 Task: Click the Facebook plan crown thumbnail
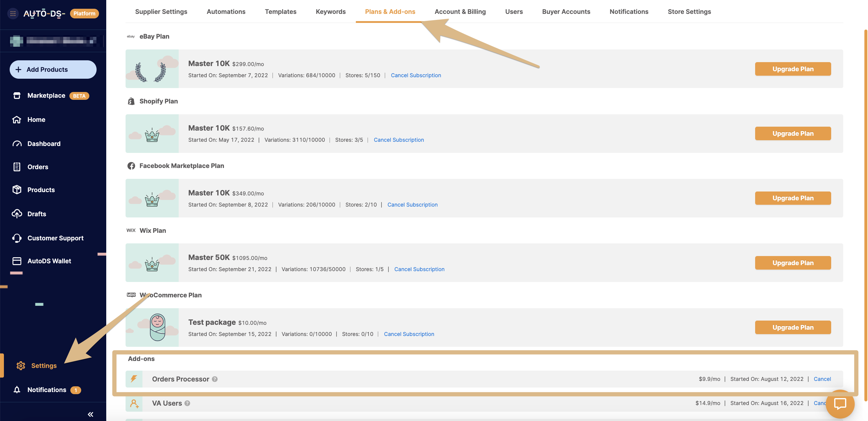tap(152, 198)
